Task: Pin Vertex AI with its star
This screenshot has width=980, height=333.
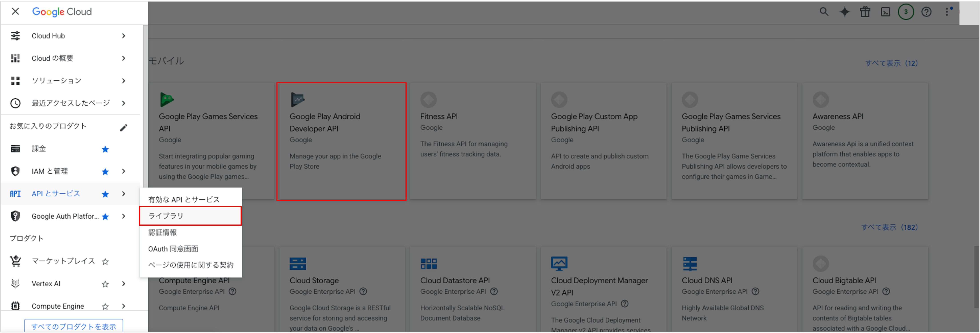Action: pos(105,284)
